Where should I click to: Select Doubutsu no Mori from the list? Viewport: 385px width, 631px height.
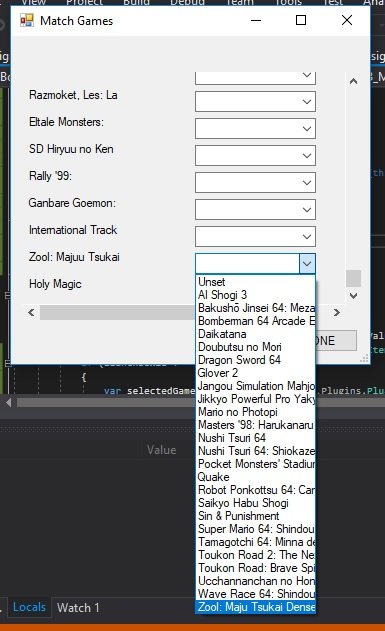tap(255, 346)
